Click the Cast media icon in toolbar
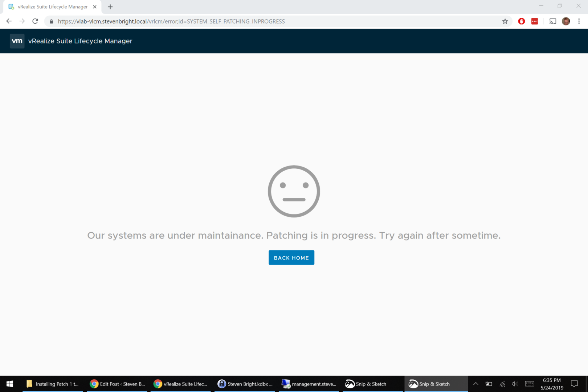 (552, 21)
